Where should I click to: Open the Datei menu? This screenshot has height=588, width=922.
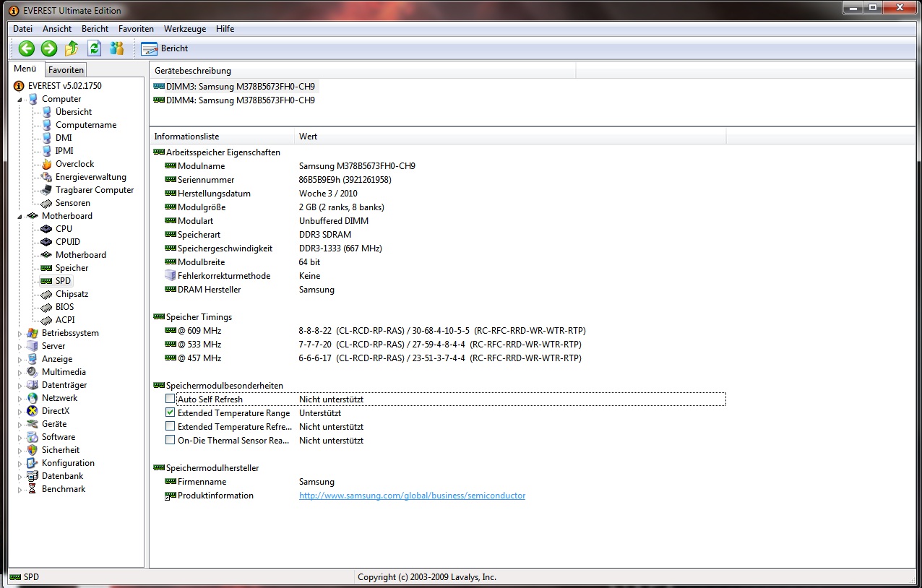(x=23, y=29)
